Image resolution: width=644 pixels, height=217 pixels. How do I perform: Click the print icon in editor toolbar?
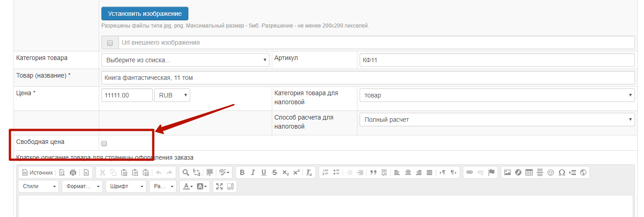73,172
